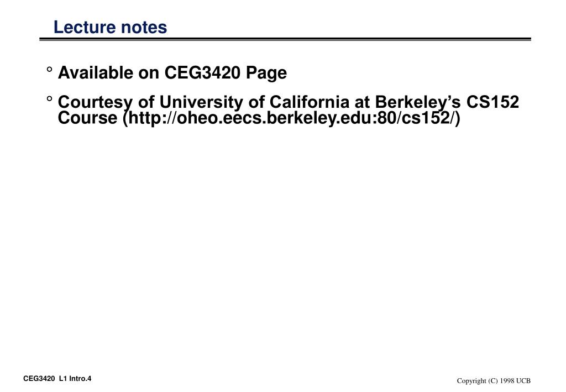Click "L1 Intro.4" slide number in footer
Viewport: 566px width, 392px height.
pyautogui.click(x=75, y=379)
